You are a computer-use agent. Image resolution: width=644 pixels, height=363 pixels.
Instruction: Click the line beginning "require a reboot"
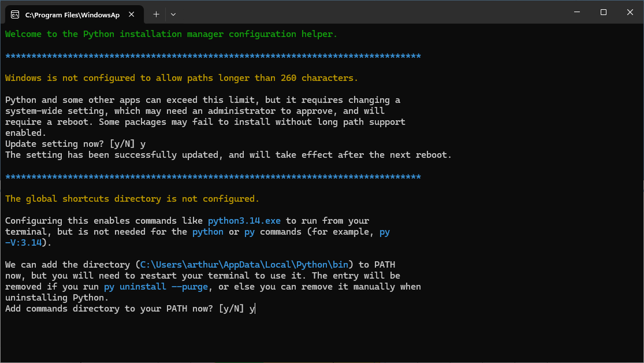[205, 122]
